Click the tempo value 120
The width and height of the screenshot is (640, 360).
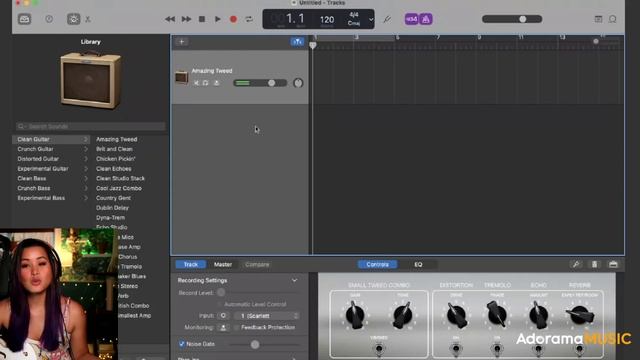(x=327, y=20)
